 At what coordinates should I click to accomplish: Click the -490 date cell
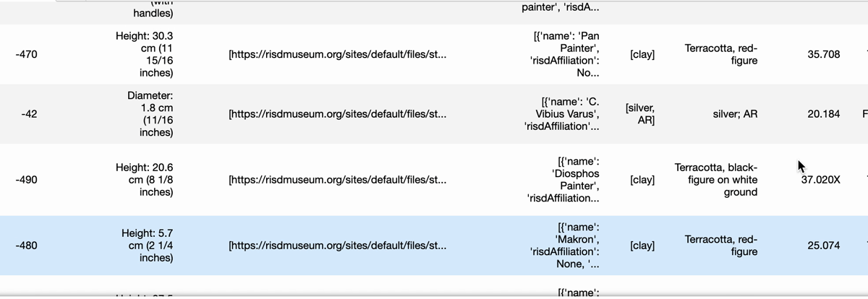pyautogui.click(x=27, y=180)
